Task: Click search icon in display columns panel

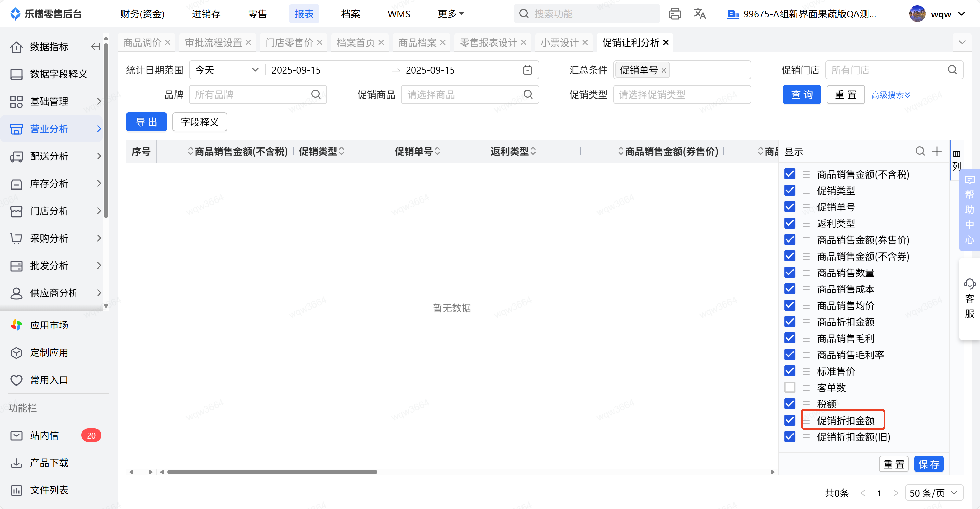Action: [919, 152]
